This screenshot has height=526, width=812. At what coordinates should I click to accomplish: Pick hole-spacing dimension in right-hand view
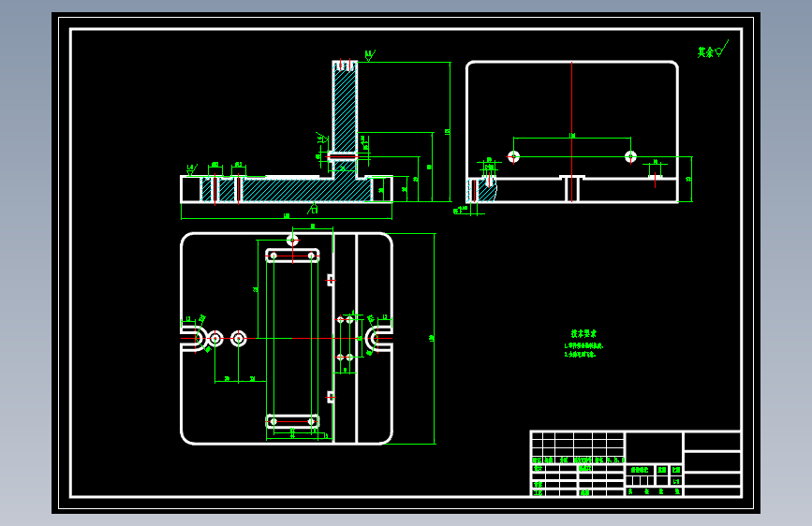click(x=572, y=137)
